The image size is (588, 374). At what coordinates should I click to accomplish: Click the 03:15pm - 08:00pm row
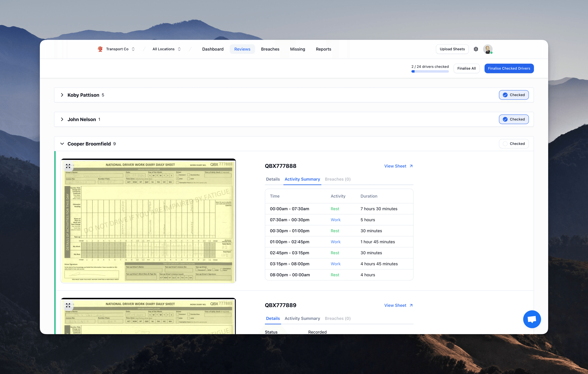pyautogui.click(x=339, y=264)
